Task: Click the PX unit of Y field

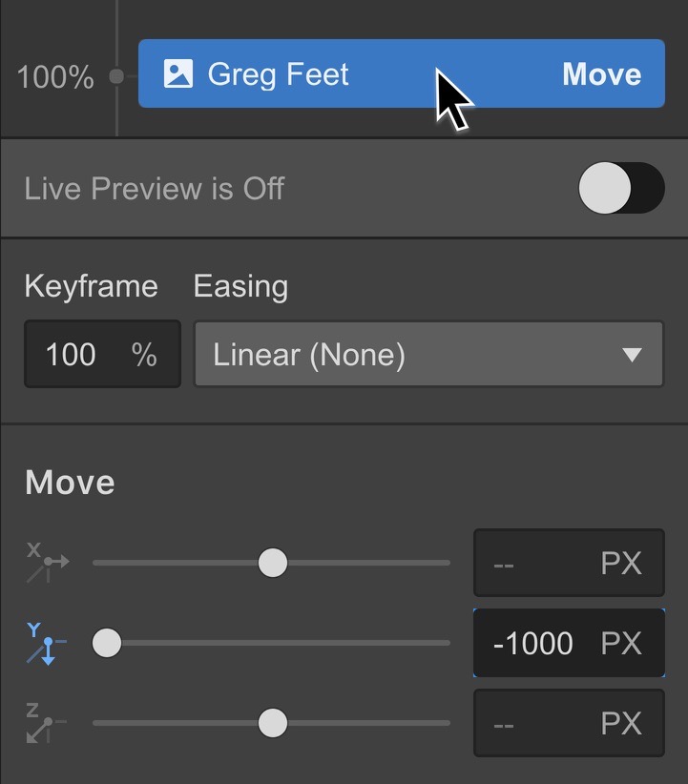Action: click(x=621, y=643)
